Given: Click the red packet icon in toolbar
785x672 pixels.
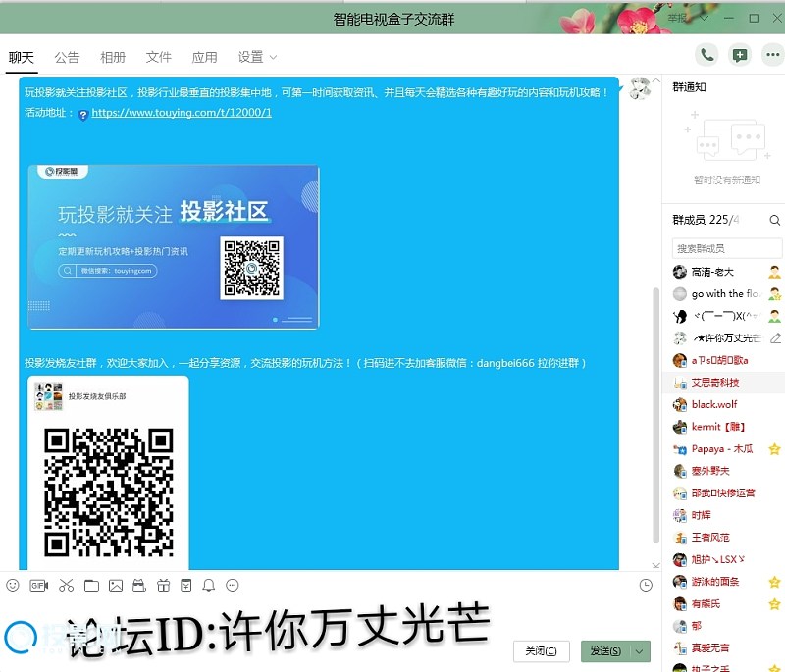Looking at the screenshot, I should tap(186, 585).
